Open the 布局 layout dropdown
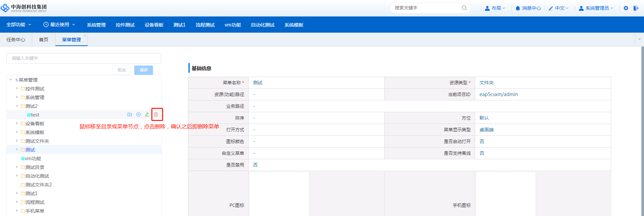Screen dimensions: 644x216 tap(495, 8)
